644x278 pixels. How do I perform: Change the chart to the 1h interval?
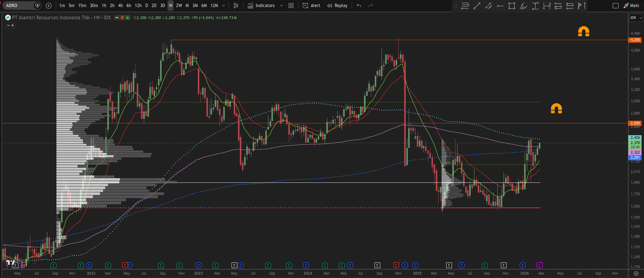click(x=104, y=6)
